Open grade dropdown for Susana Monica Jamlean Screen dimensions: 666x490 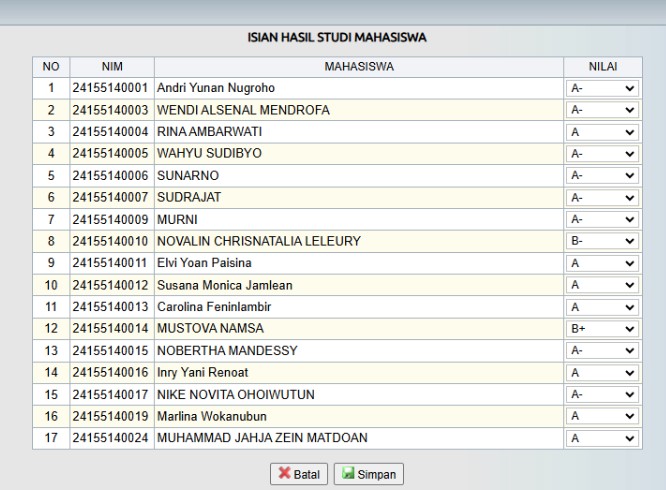coord(604,285)
